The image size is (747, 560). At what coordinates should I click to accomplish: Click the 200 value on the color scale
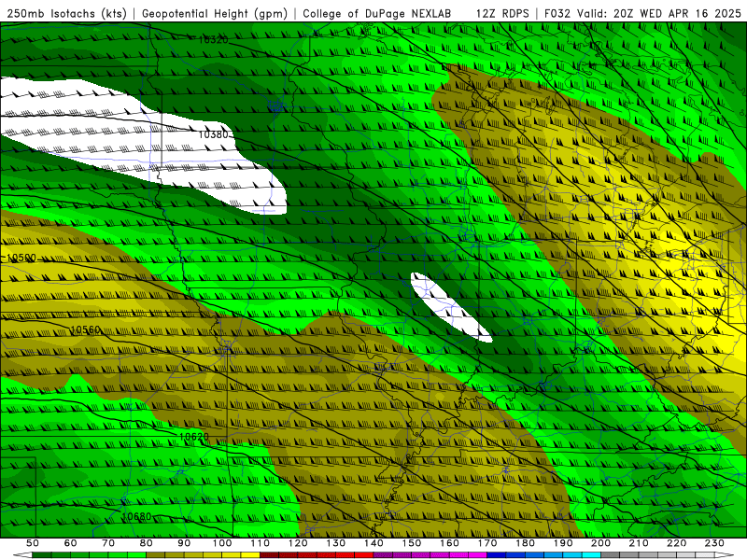tap(600, 543)
